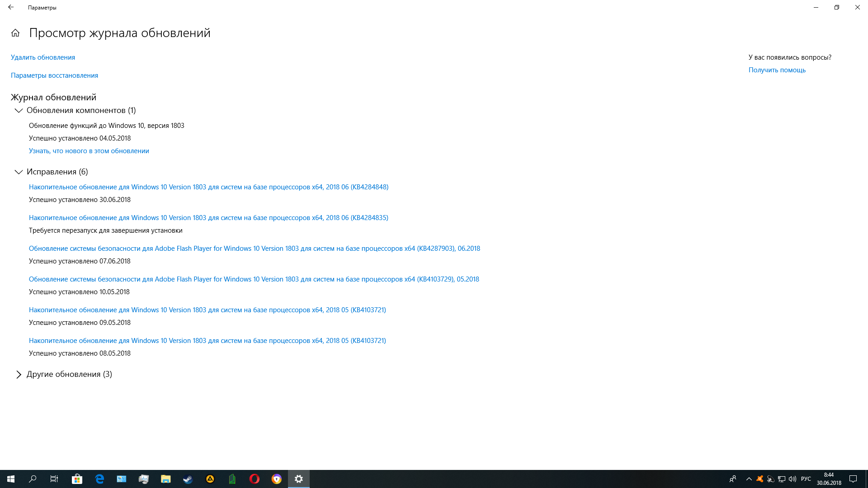This screenshot has height=488, width=868.
Task: Open Adobe Flash update KB4103729 link
Action: point(254,279)
